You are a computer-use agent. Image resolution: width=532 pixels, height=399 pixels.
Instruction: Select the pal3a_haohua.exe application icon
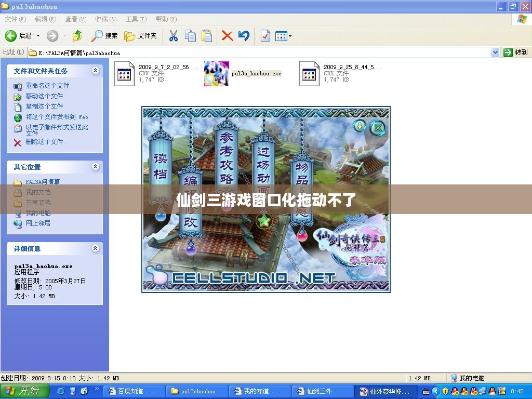click(216, 74)
